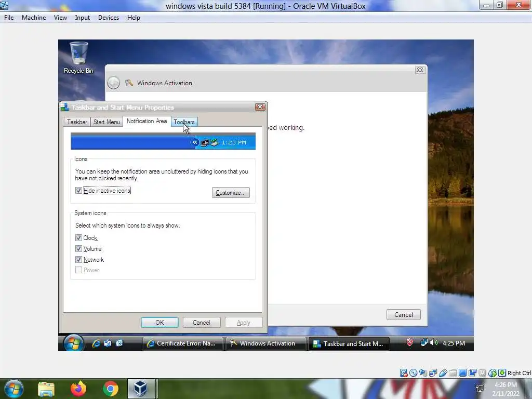Close the Taskbar and Start Menu Properties dialog
Image resolution: width=532 pixels, height=399 pixels.
click(x=260, y=107)
